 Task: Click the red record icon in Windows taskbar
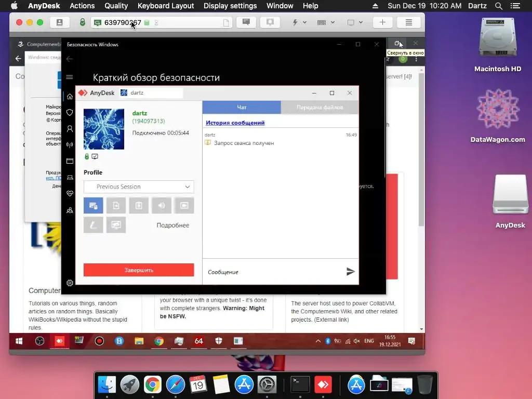(x=99, y=341)
